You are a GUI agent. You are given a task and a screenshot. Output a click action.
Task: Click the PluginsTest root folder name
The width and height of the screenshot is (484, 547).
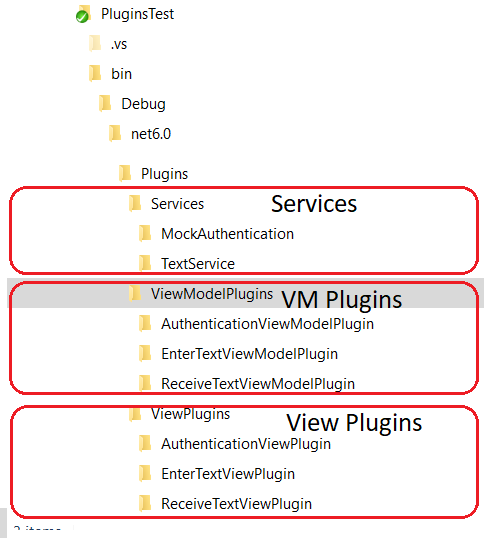(137, 14)
